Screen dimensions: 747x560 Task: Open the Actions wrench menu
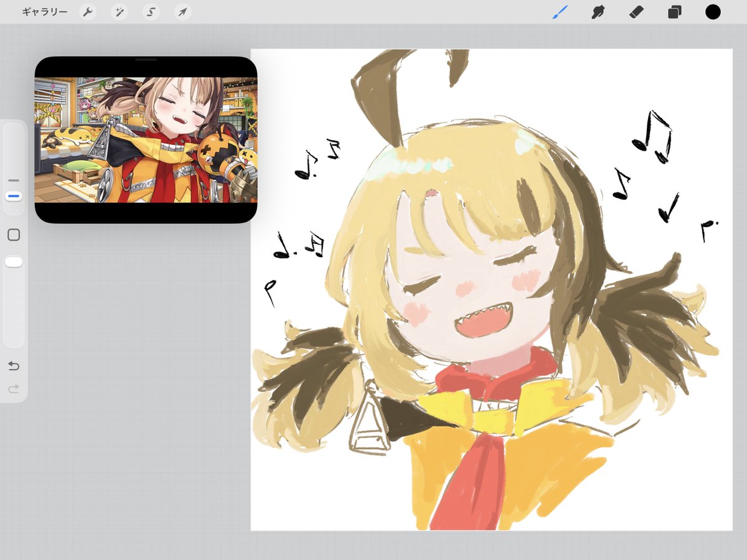point(88,12)
